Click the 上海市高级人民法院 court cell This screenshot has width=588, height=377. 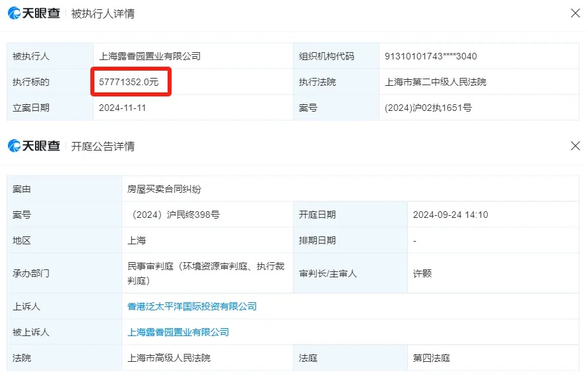(x=169, y=358)
